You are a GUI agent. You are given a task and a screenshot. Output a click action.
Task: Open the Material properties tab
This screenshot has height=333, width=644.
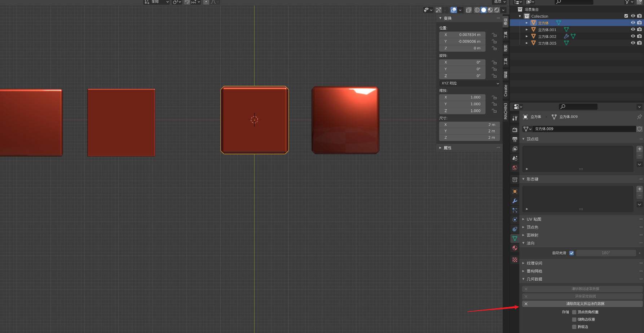coord(515,248)
